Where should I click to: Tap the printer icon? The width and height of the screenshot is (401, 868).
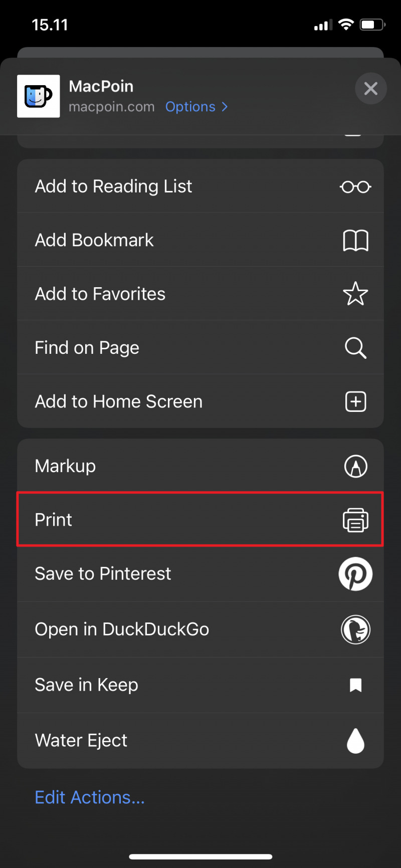click(355, 520)
